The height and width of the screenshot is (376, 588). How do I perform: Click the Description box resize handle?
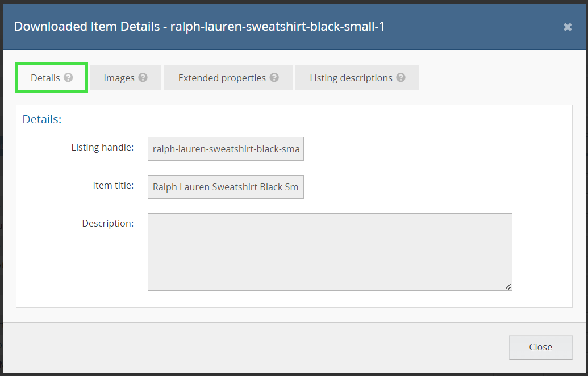508,286
